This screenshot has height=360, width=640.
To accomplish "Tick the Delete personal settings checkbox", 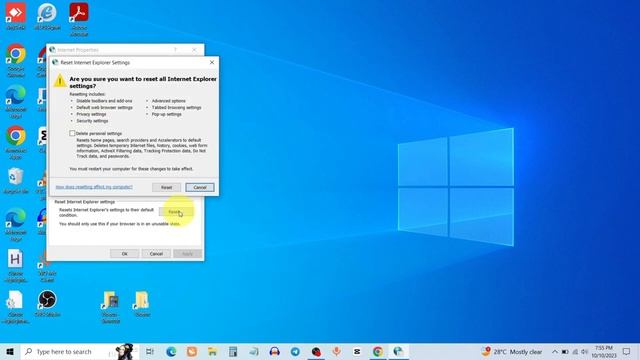I will pyautogui.click(x=72, y=133).
